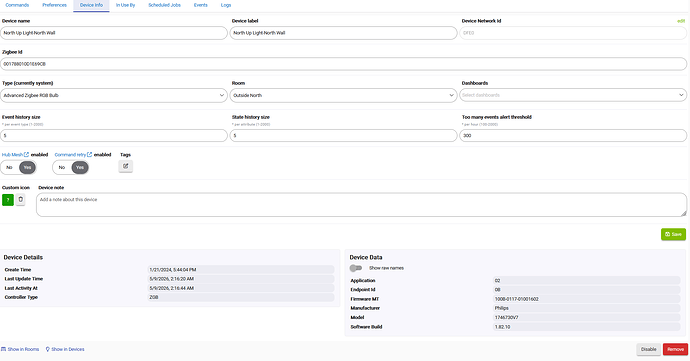Click the Create Time value 1/21/2024
The width and height of the screenshot is (690, 361).
coord(241,269)
